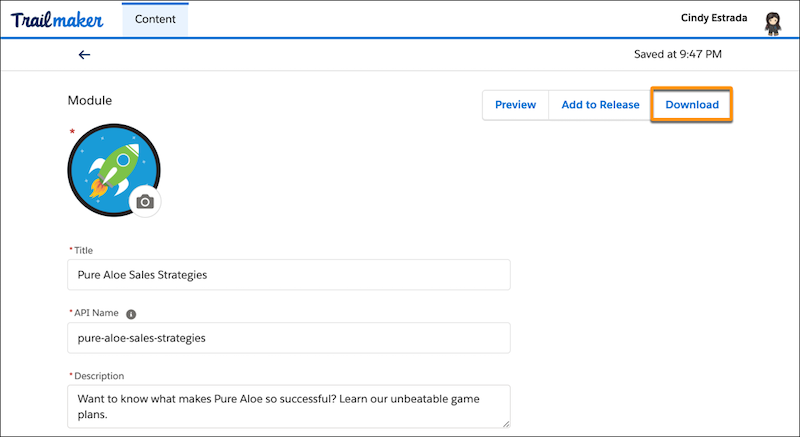Download the module

[x=692, y=105]
